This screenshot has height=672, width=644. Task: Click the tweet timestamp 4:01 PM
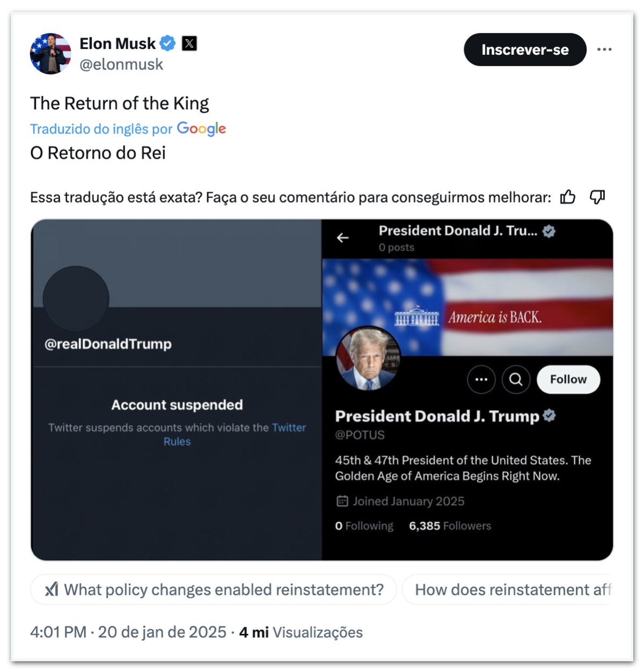click(x=58, y=632)
